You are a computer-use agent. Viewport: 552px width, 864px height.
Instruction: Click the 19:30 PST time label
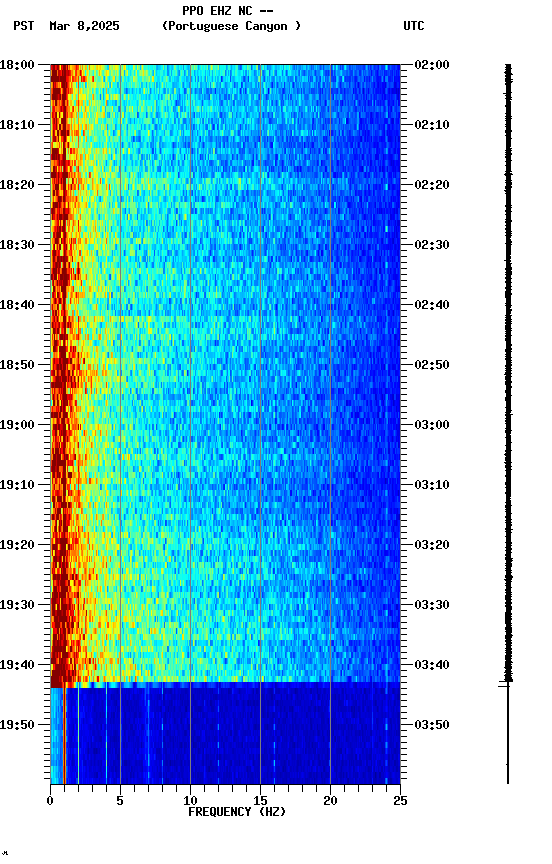click(x=17, y=606)
